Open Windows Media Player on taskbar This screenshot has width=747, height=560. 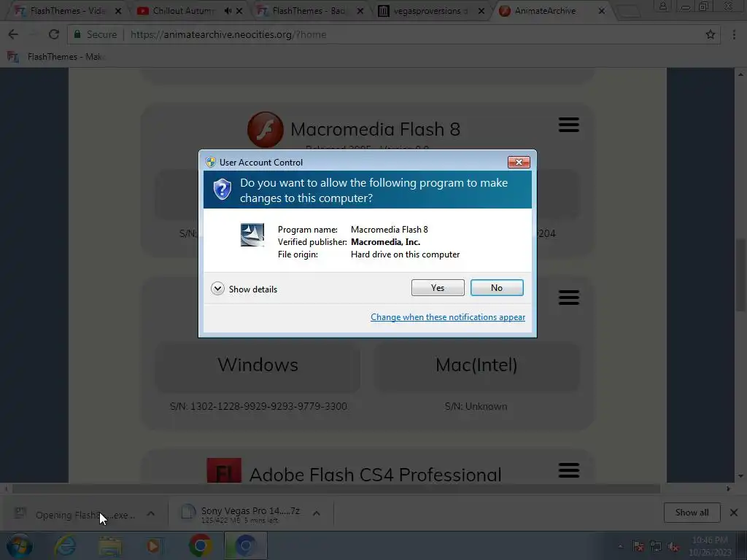click(153, 545)
